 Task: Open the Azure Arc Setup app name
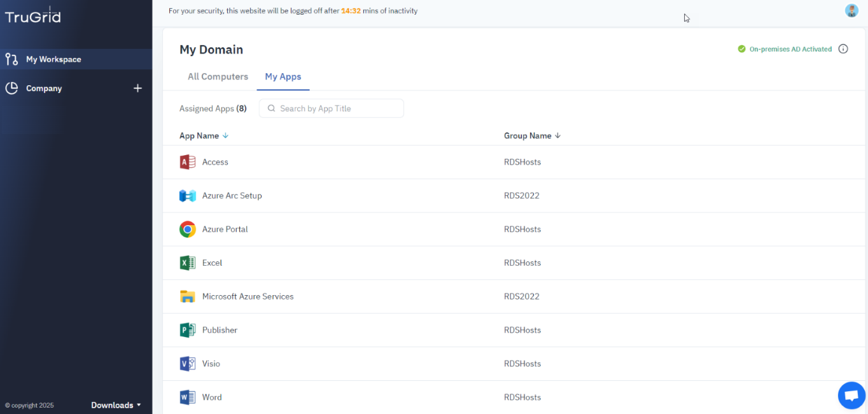pos(232,196)
